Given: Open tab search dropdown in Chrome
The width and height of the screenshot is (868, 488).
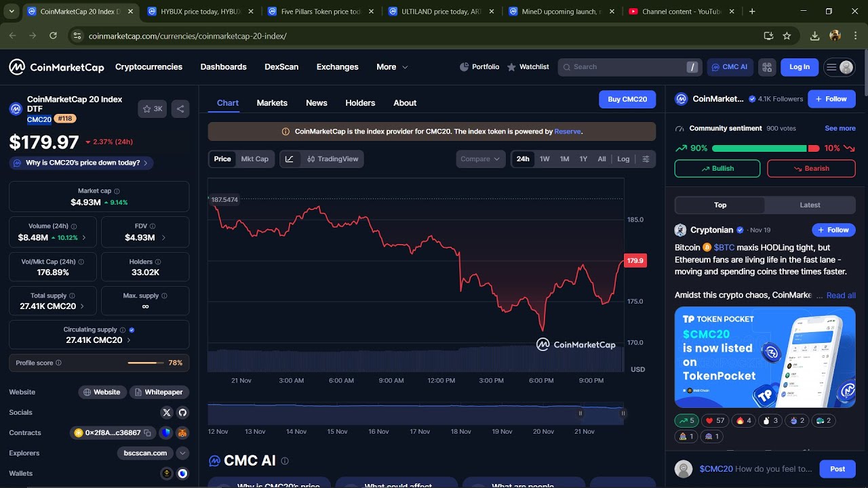Looking at the screenshot, I should coord(11,12).
